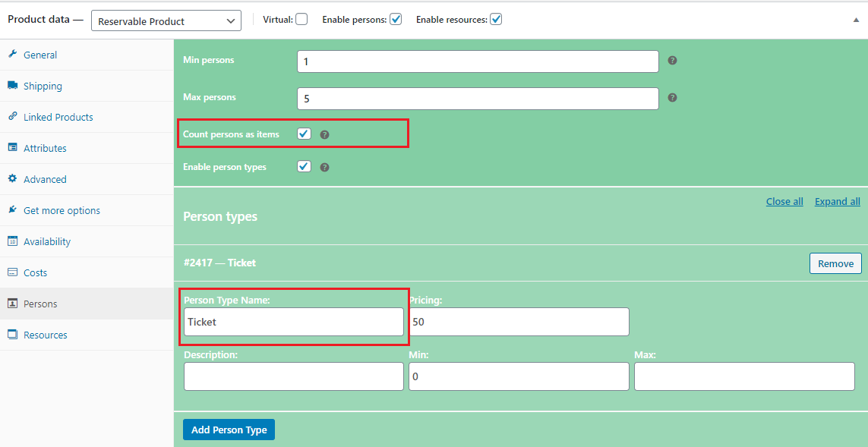
Task: Click the Add Person Type button
Action: point(229,430)
